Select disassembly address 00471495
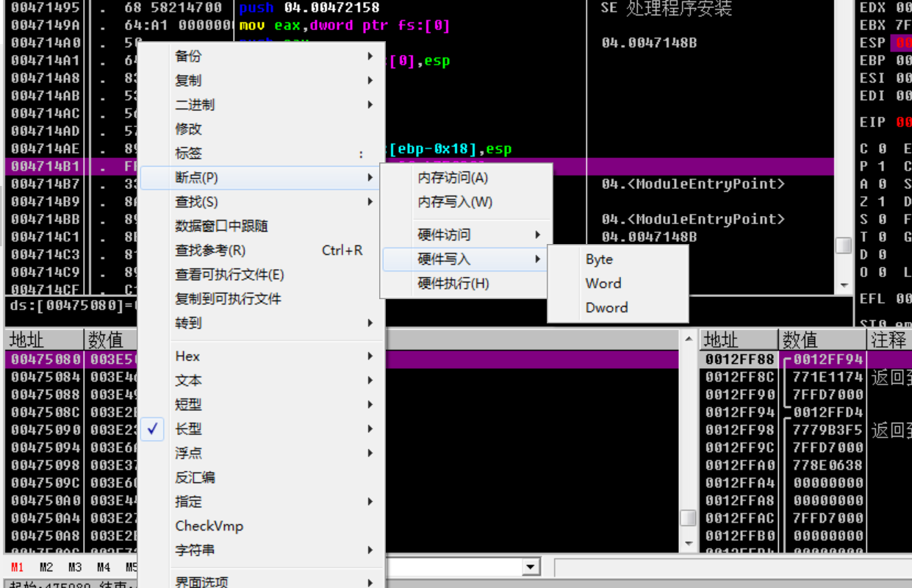912x588 pixels. point(46,8)
